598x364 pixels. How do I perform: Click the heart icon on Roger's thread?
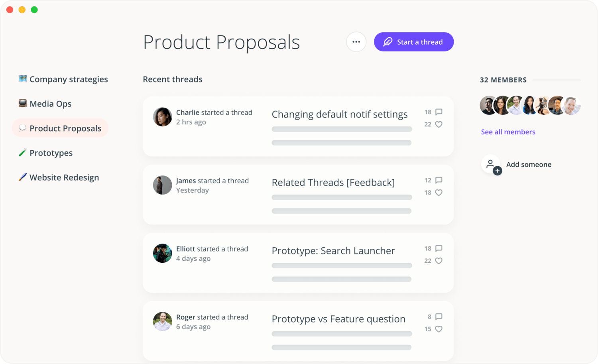439,329
